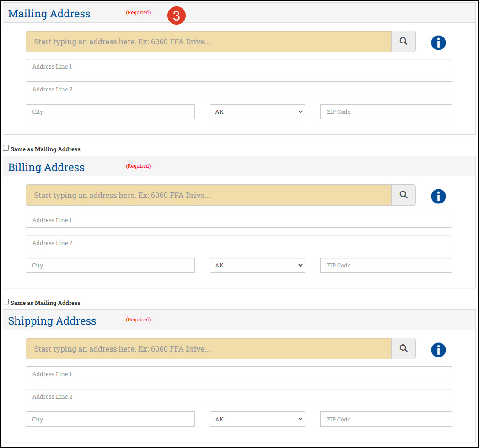
Task: Click Mailing Address Line 1 field
Action: 239,67
